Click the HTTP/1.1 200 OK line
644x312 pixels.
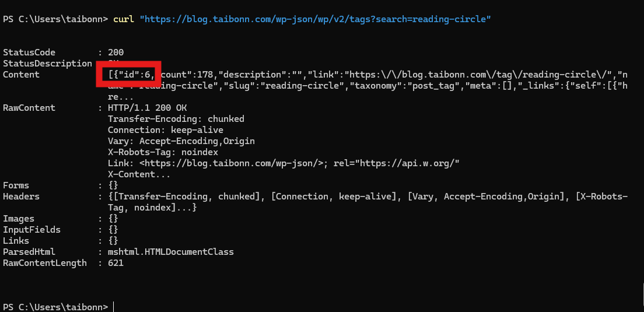[148, 108]
